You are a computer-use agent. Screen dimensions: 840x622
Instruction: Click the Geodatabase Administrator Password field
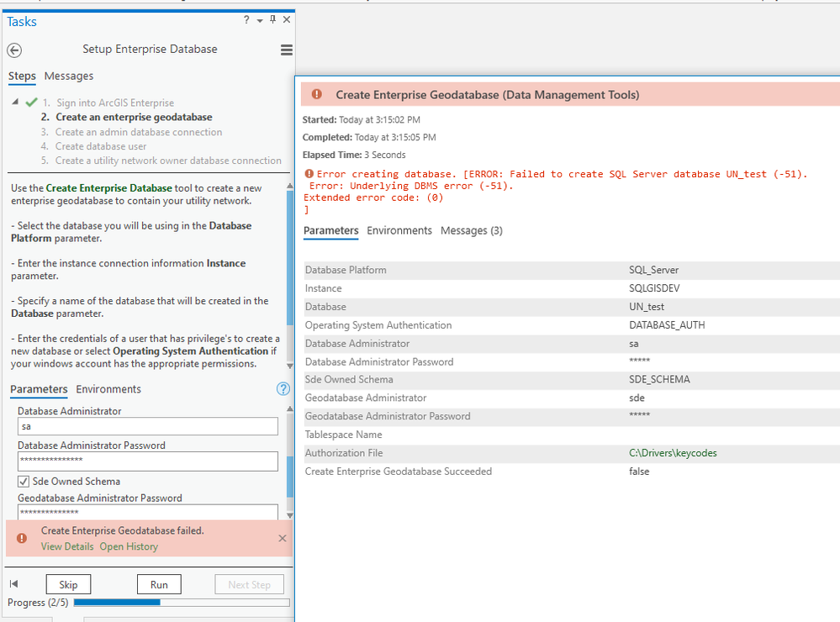pos(148,512)
